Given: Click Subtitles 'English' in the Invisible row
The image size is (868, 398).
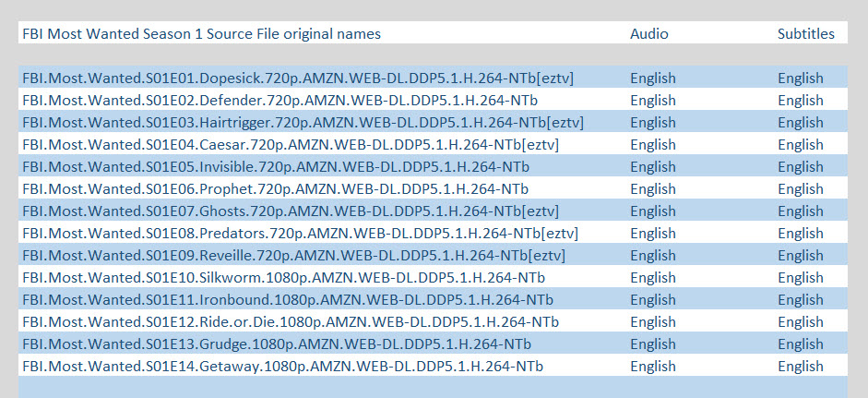Looking at the screenshot, I should pyautogui.click(x=801, y=167).
